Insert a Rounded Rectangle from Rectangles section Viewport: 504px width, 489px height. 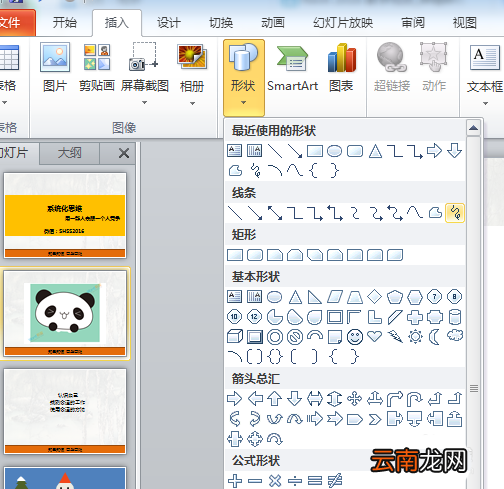coord(255,255)
